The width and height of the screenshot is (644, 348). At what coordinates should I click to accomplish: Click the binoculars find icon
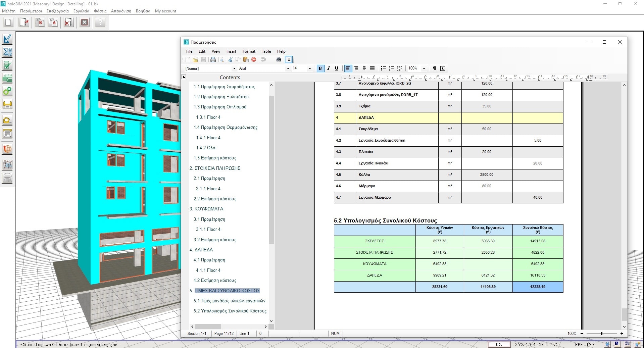click(x=279, y=59)
